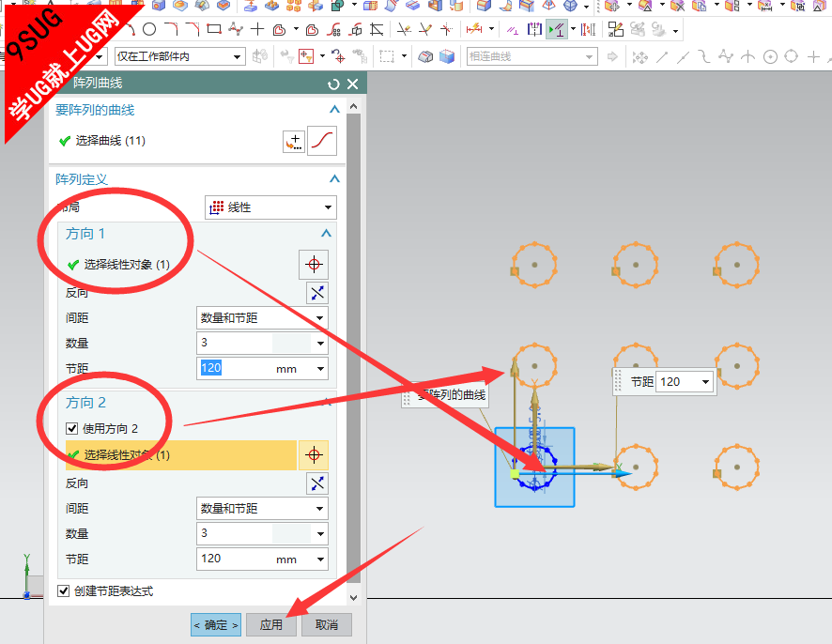Open Direction 2 节距 value arrow
This screenshot has width=832, height=644.
320,560
